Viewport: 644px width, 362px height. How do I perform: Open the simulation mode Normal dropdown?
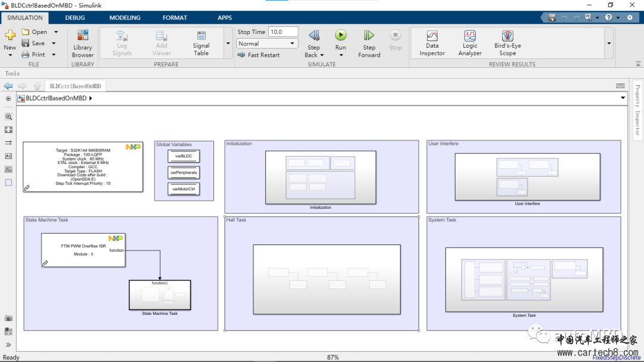coord(267,44)
